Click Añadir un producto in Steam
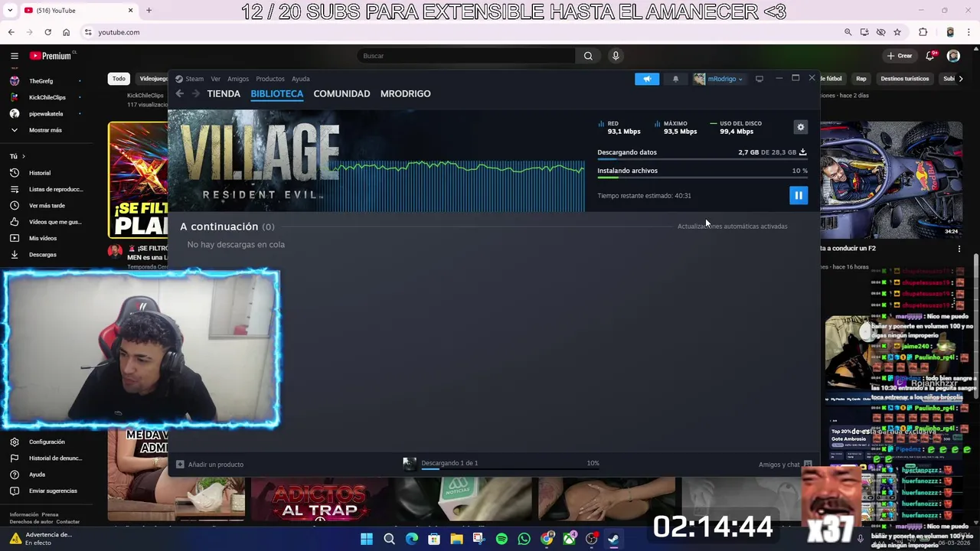 (210, 465)
